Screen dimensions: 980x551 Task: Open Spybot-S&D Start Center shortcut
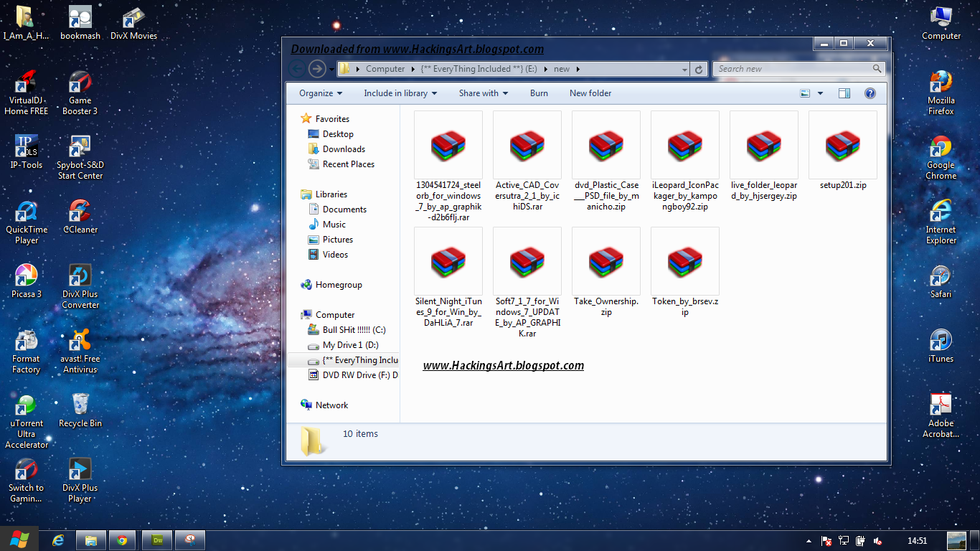point(80,158)
